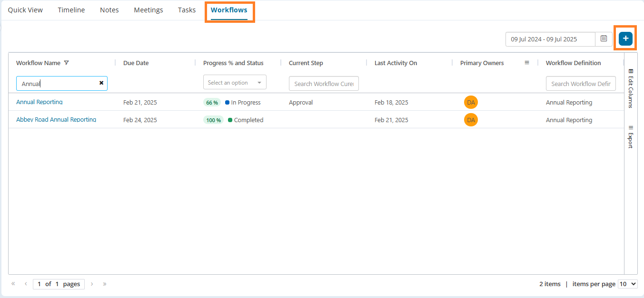Image resolution: width=644 pixels, height=298 pixels.
Task: Click the Search Workflow Current Step field
Action: pyautogui.click(x=324, y=84)
